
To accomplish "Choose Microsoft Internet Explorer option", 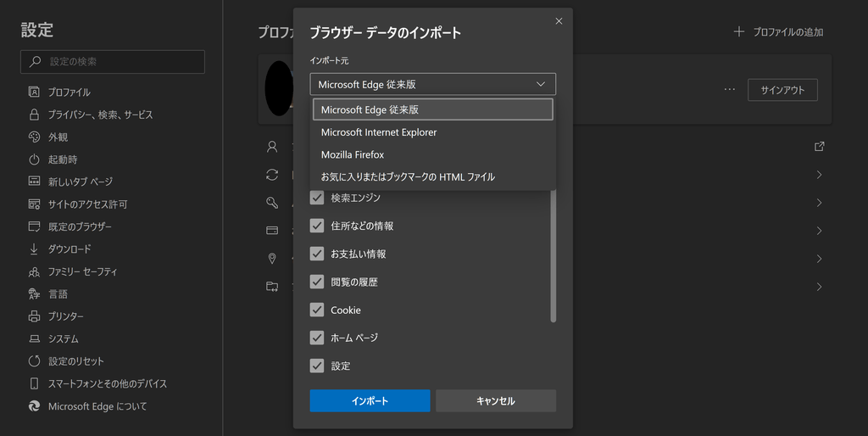I will [x=433, y=131].
